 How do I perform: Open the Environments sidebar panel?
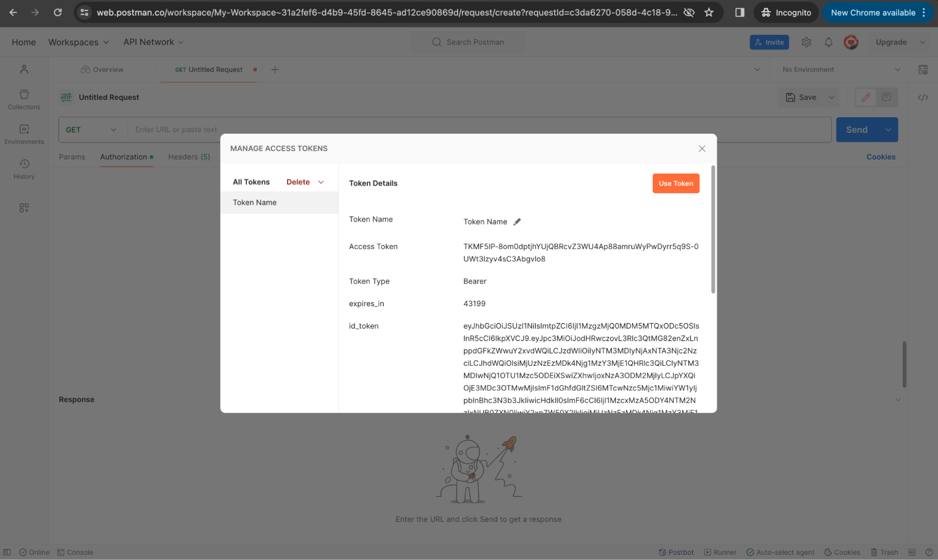coord(24,134)
